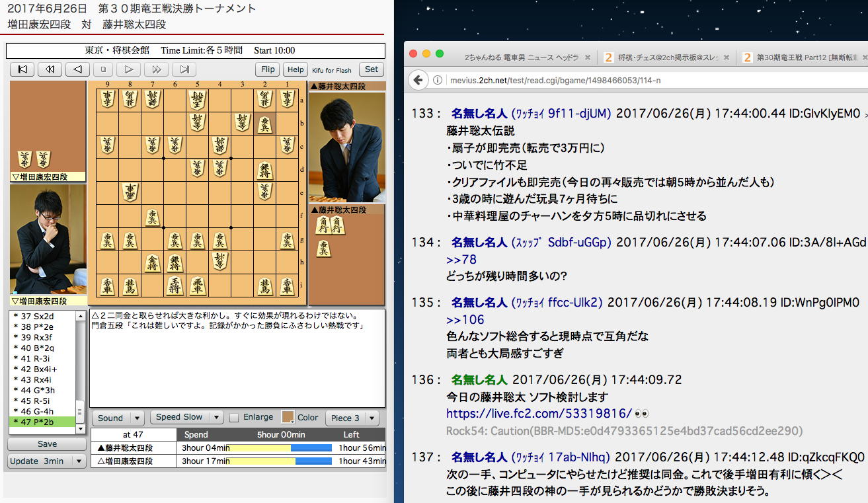868x503 pixels.
Task: Fast-forward several moves with double-right arrow
Action: 157,69
